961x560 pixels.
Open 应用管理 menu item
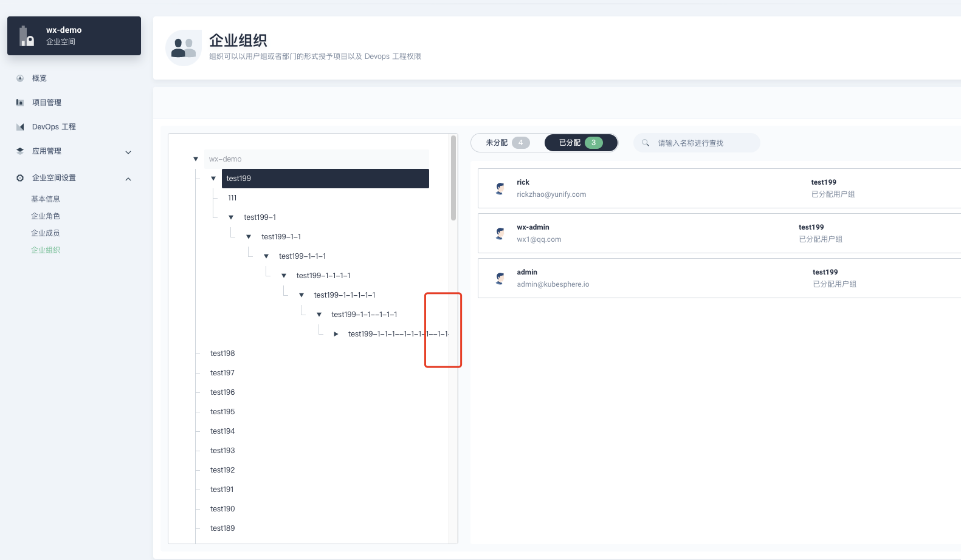tap(47, 151)
